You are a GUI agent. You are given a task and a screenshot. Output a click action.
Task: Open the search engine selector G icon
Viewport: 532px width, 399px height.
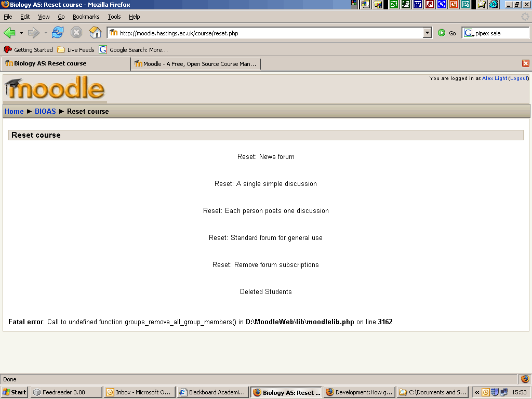pyautogui.click(x=469, y=33)
